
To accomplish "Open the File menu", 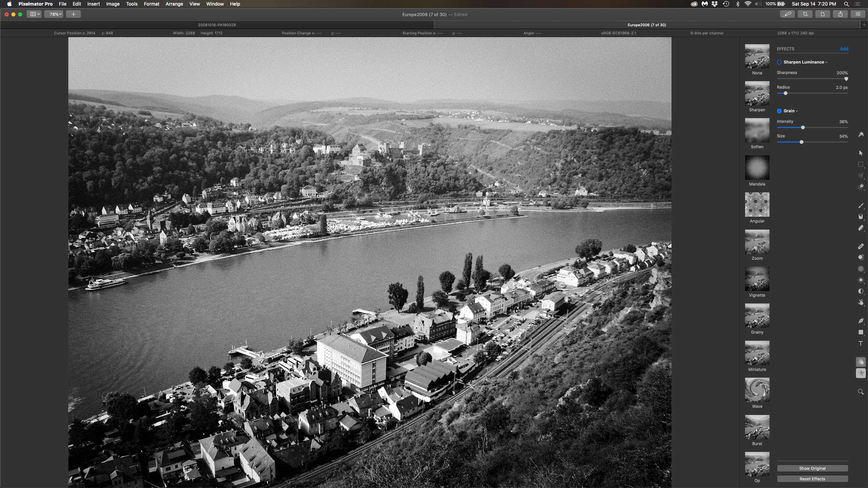I will tap(63, 4).
